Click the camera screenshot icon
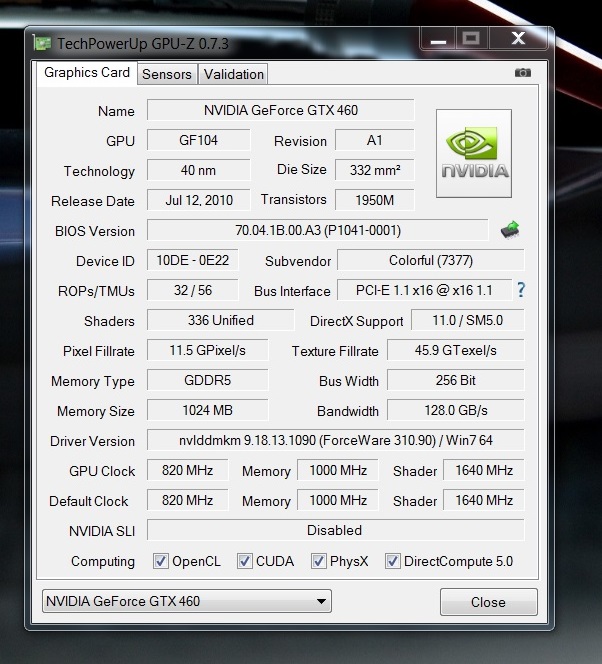Screen dimensions: 602x664 522,73
